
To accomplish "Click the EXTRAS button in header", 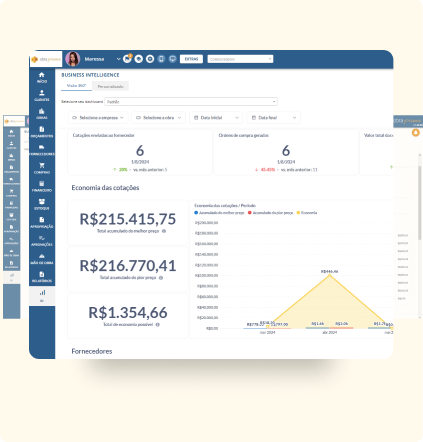I will pyautogui.click(x=191, y=59).
